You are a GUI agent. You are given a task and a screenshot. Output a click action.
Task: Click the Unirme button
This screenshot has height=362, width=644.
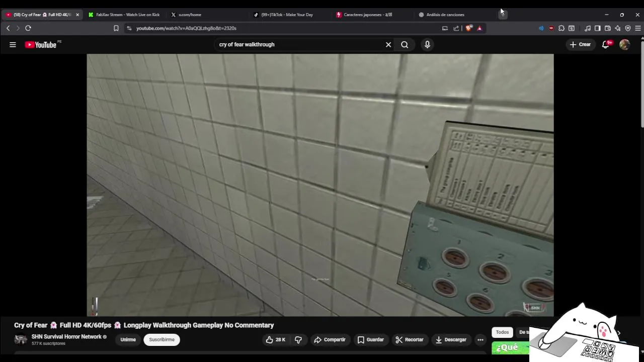tap(128, 340)
